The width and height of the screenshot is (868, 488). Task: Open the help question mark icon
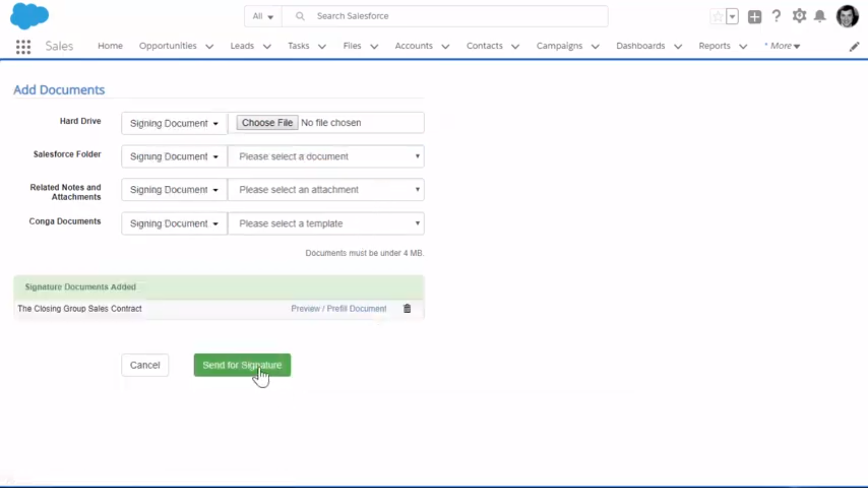(776, 16)
